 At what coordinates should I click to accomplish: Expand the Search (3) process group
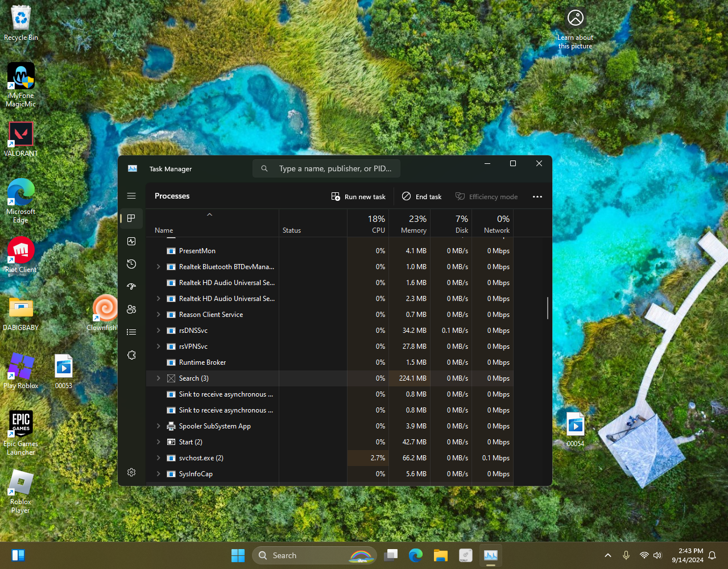159,378
